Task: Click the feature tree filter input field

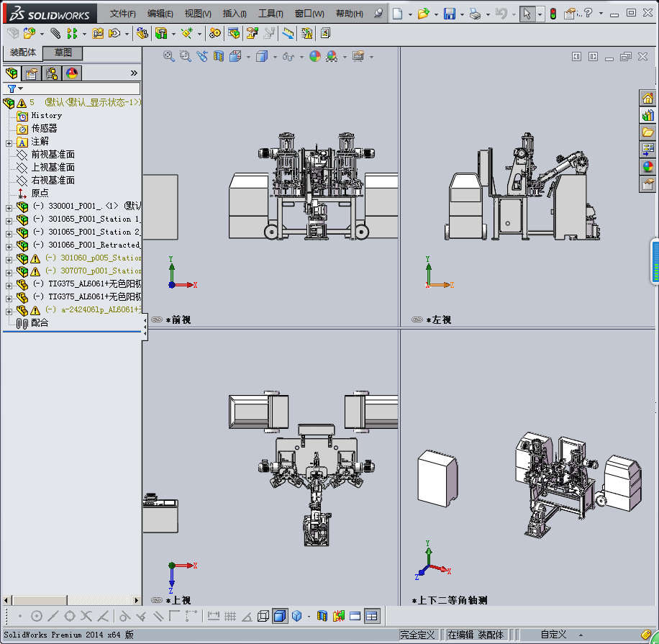Action: [x=81, y=89]
